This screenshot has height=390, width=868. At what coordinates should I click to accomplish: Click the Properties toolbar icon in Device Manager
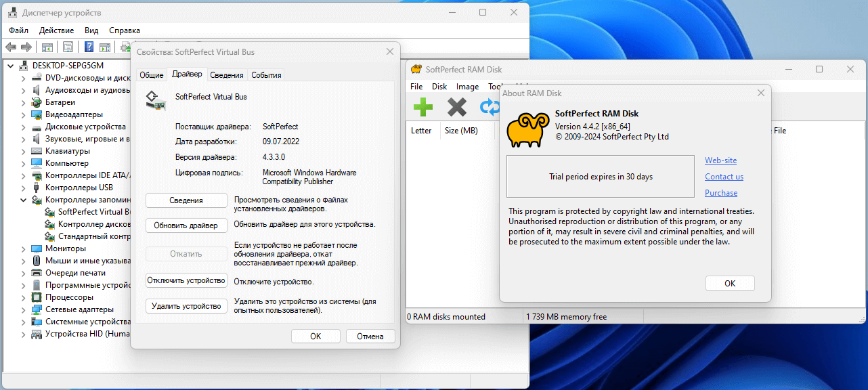coord(68,47)
